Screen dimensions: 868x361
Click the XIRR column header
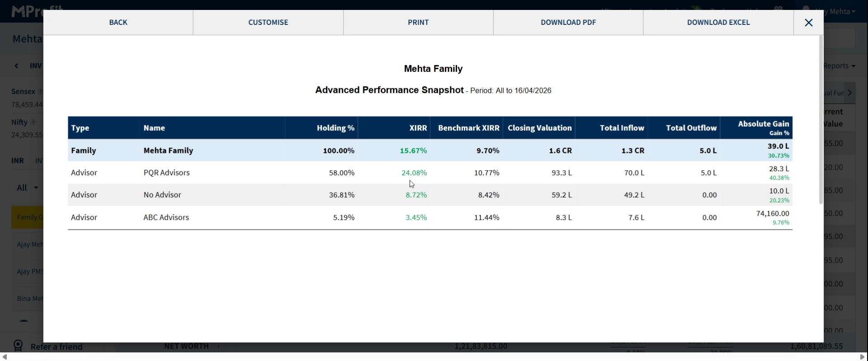click(x=418, y=128)
